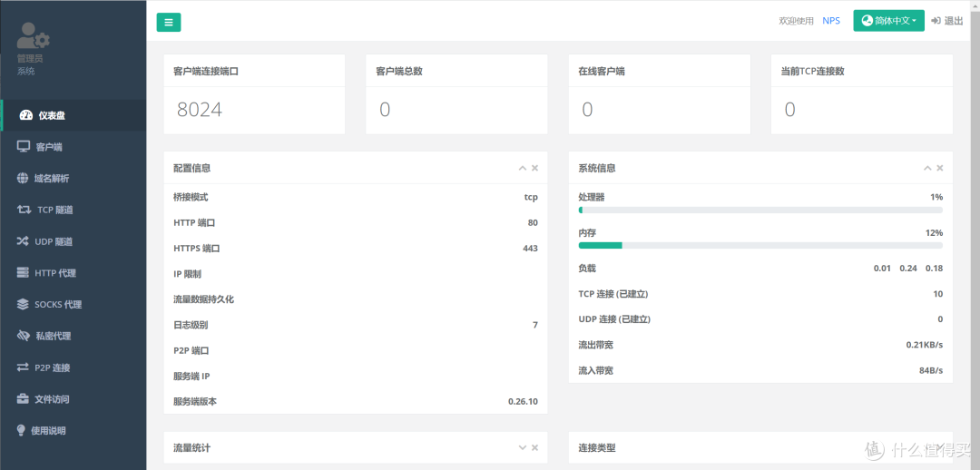The height and width of the screenshot is (470, 980).
Task: Open 仪表盘 dashboard menu item
Action: (x=73, y=115)
